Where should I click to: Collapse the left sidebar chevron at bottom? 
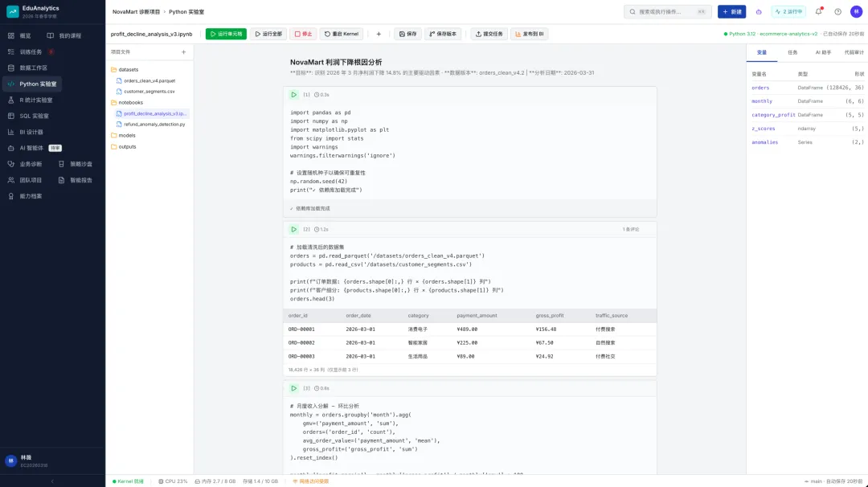(x=52, y=481)
